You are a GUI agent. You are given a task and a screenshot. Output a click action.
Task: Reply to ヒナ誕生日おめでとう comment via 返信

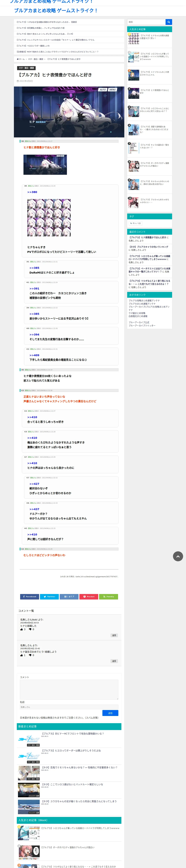114,661
